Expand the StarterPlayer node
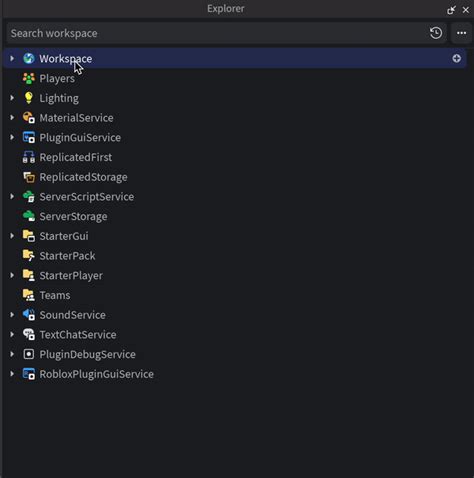The width and height of the screenshot is (474, 478). pos(12,275)
